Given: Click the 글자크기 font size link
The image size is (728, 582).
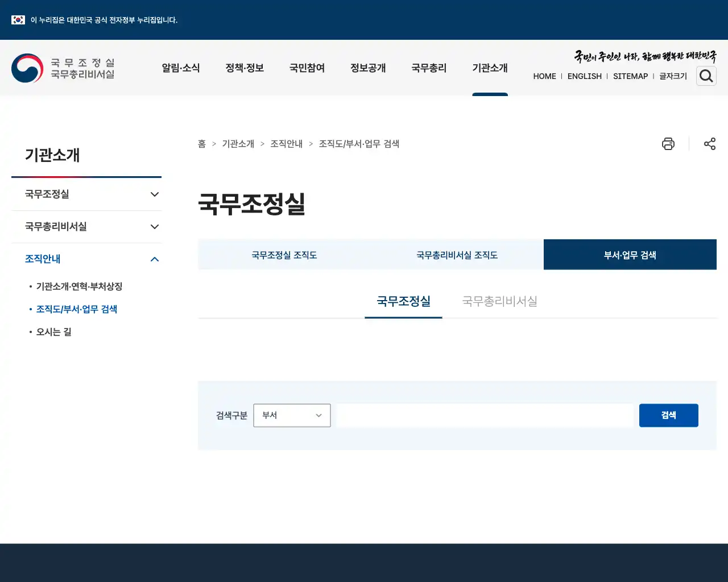Looking at the screenshot, I should 673,76.
